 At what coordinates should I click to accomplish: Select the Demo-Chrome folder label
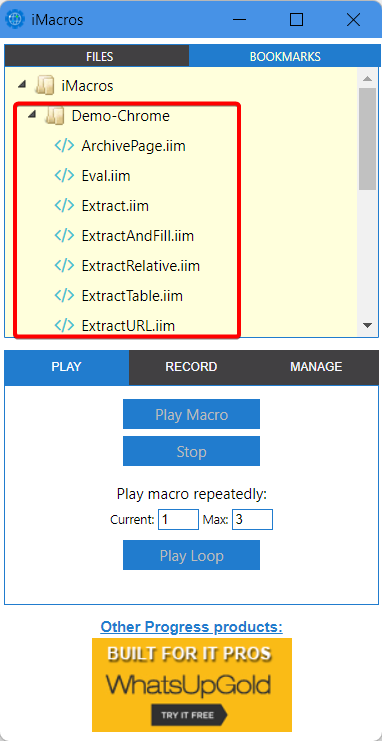click(x=121, y=116)
